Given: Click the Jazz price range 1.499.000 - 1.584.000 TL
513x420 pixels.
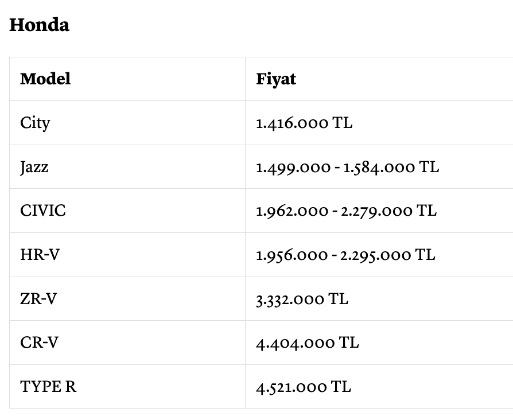Looking at the screenshot, I should (347, 167).
